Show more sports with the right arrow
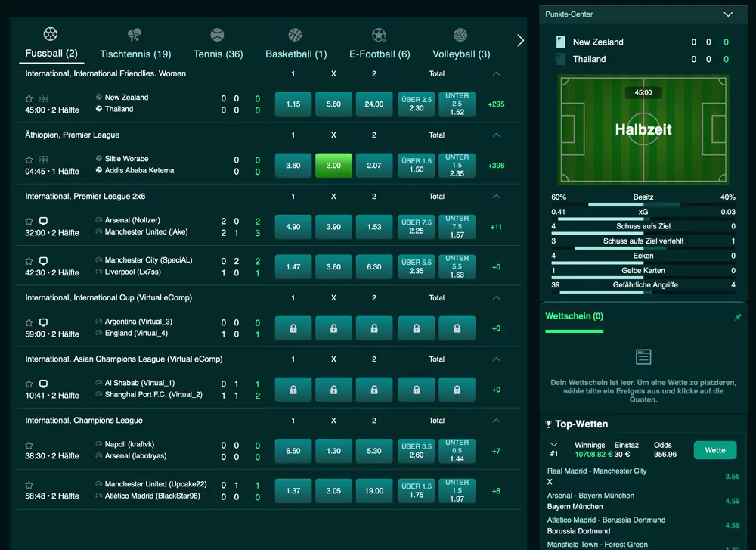The height and width of the screenshot is (550, 756). (520, 41)
